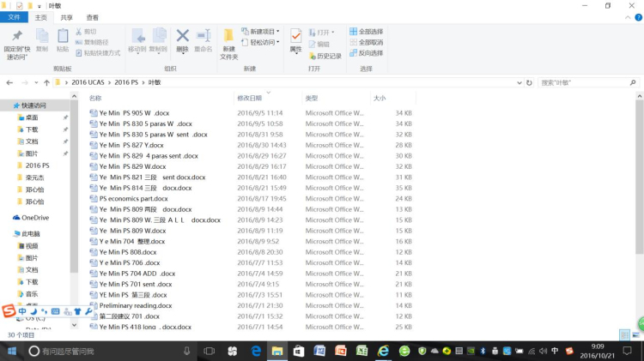Click the search box for this folder
Viewport: 644px width, 361px height.
coord(586,82)
